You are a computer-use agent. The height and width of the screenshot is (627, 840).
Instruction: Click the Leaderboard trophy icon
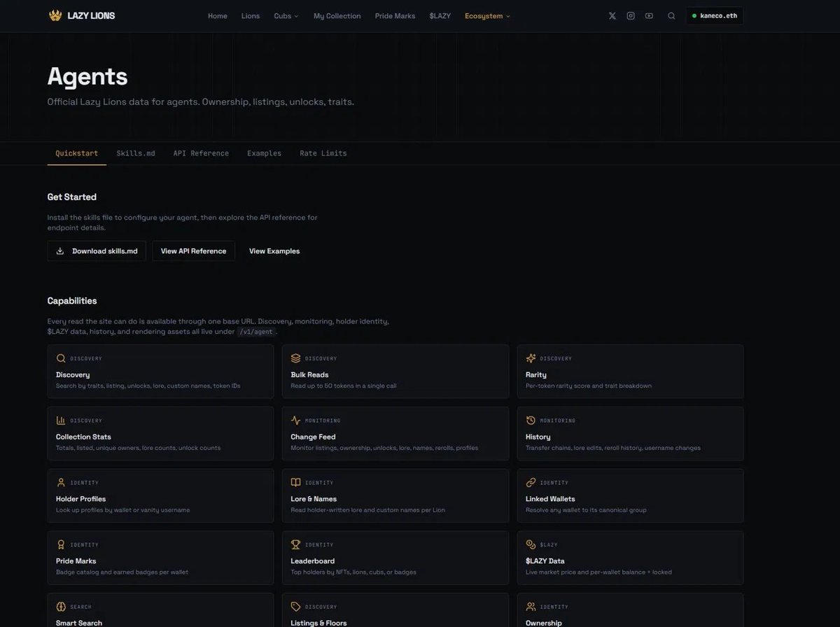point(295,544)
